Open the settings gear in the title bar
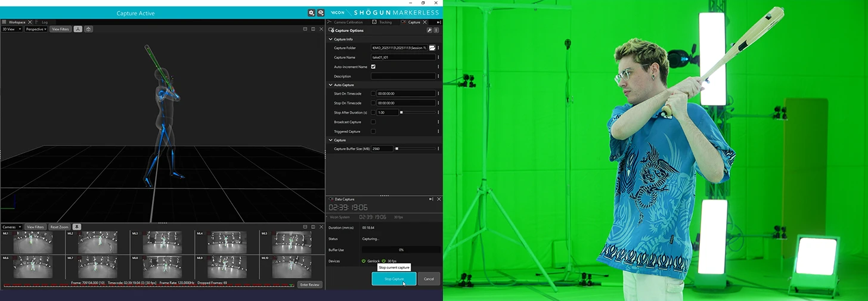This screenshot has height=301, width=868. [x=311, y=13]
